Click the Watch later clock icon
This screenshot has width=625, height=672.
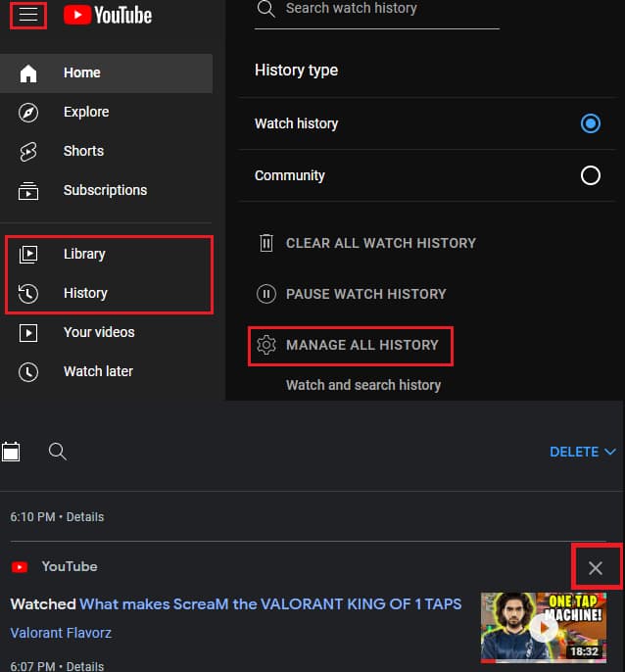pos(28,371)
